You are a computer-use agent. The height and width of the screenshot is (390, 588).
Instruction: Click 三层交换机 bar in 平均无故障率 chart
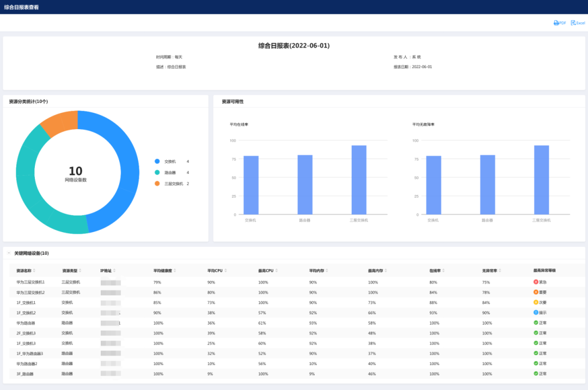542,180
